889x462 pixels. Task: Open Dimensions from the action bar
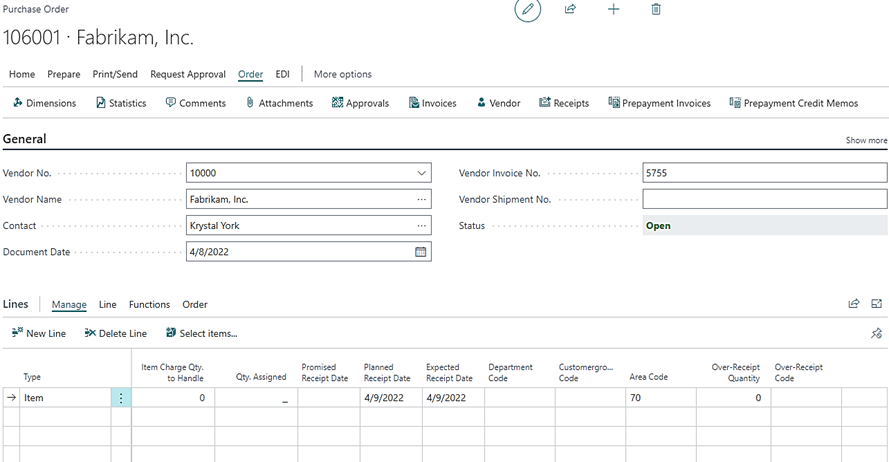(44, 103)
